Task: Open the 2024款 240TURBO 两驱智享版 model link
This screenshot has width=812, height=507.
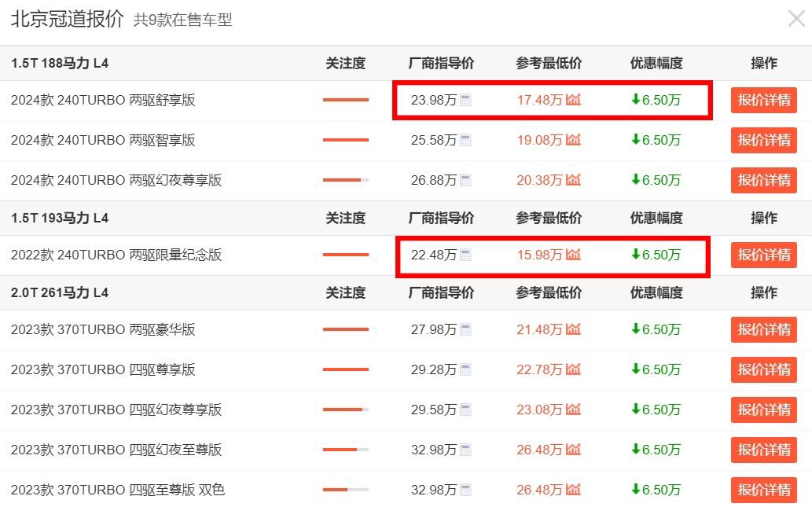Action: (103, 140)
